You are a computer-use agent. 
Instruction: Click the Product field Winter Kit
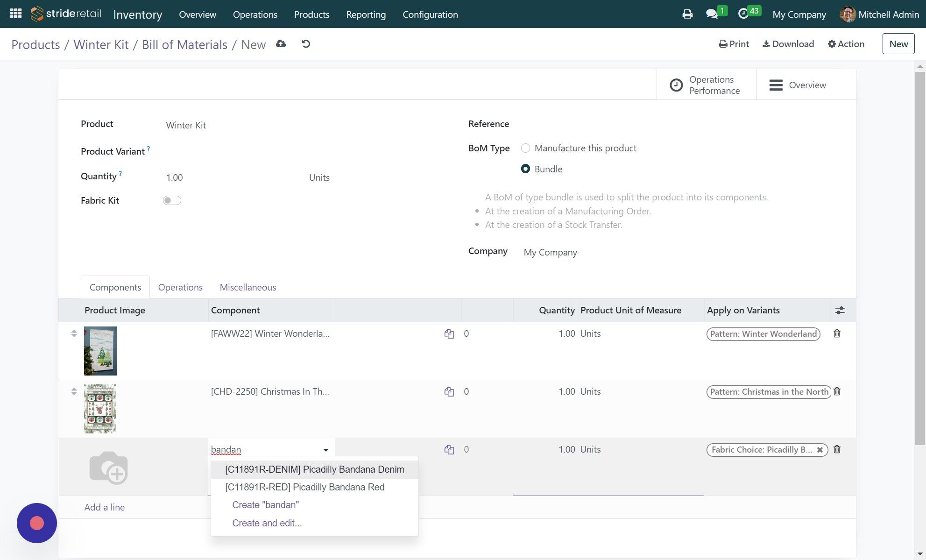click(x=186, y=125)
